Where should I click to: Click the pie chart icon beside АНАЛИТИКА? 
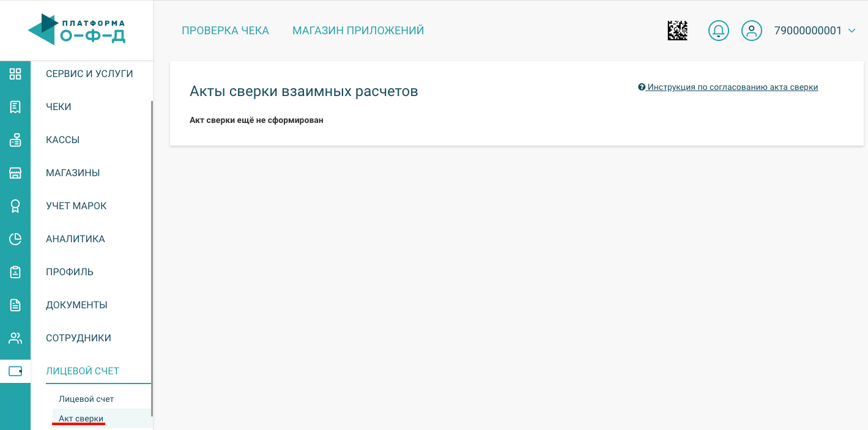[x=15, y=239]
